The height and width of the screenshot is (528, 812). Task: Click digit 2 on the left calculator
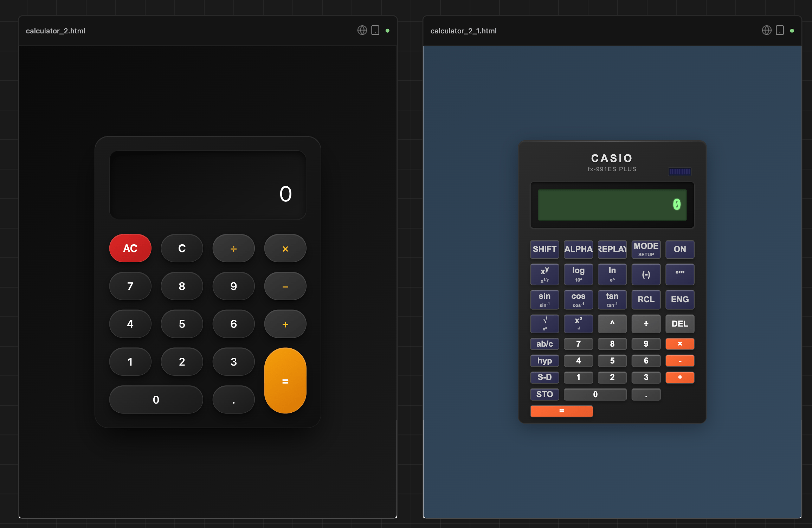coord(182,362)
